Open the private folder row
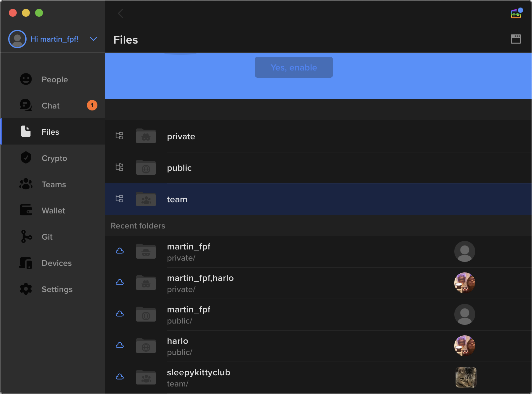Viewport: 532px width, 394px height. click(318, 136)
